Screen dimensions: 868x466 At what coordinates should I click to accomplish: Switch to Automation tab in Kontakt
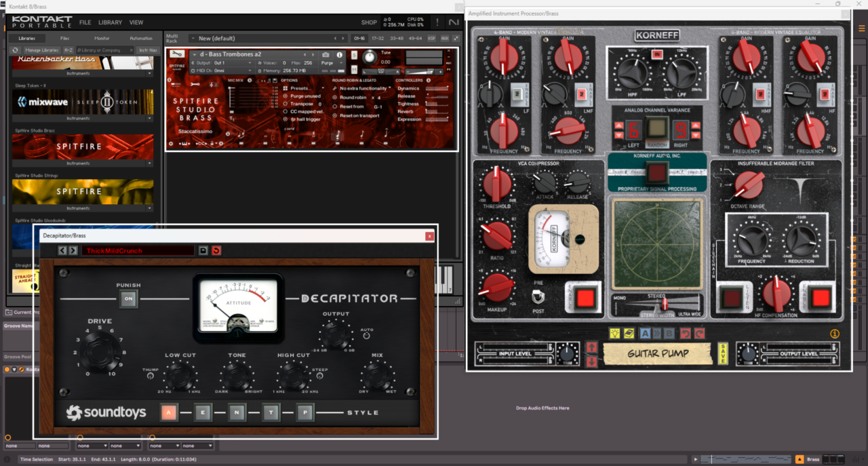[141, 39]
